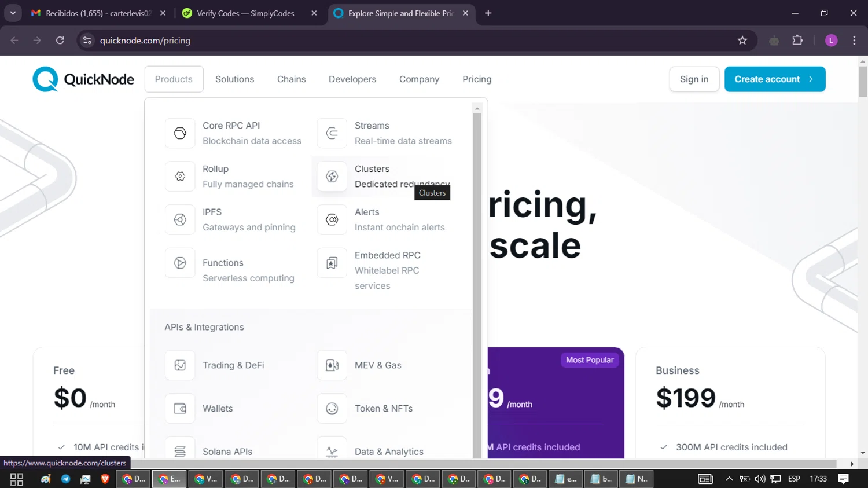Open ESP language indicator in tray
Viewport: 868px width, 488px height.
(794, 479)
